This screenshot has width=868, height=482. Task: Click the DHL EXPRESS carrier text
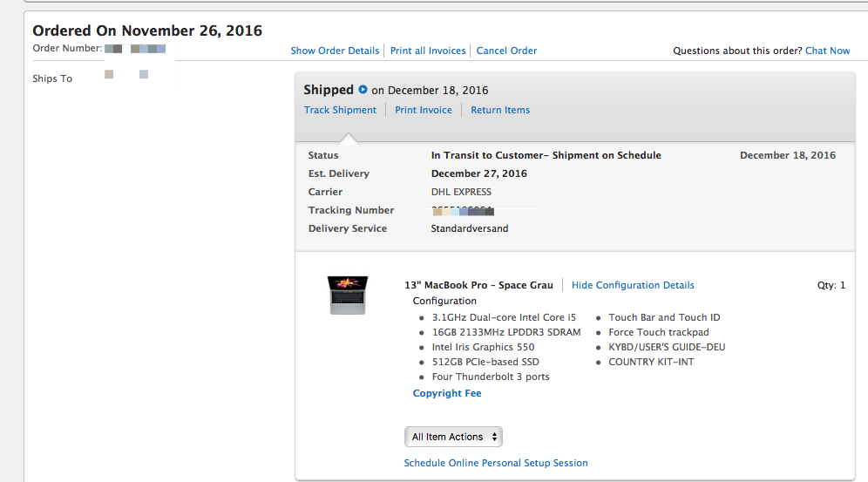(x=461, y=192)
